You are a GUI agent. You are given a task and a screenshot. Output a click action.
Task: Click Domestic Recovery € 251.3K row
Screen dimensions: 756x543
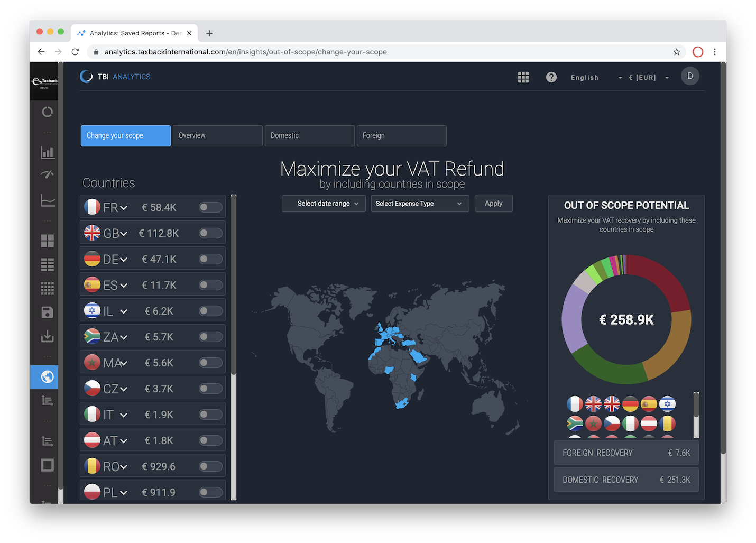(626, 480)
